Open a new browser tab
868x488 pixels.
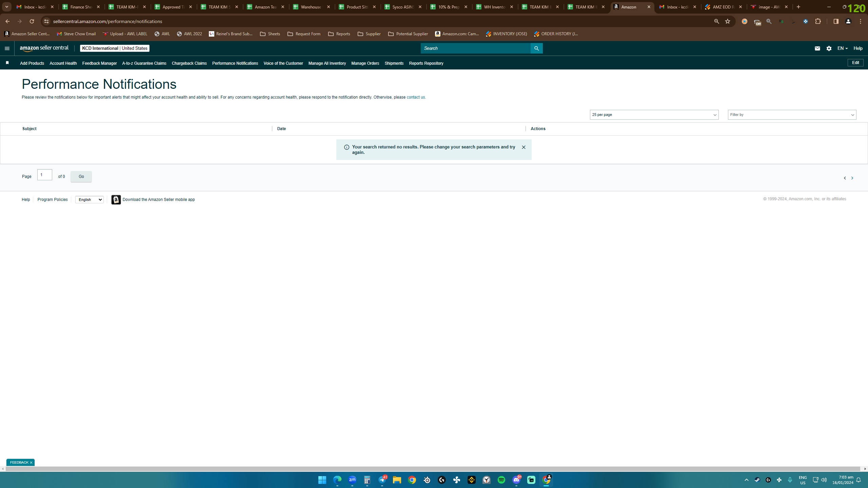pyautogui.click(x=798, y=7)
